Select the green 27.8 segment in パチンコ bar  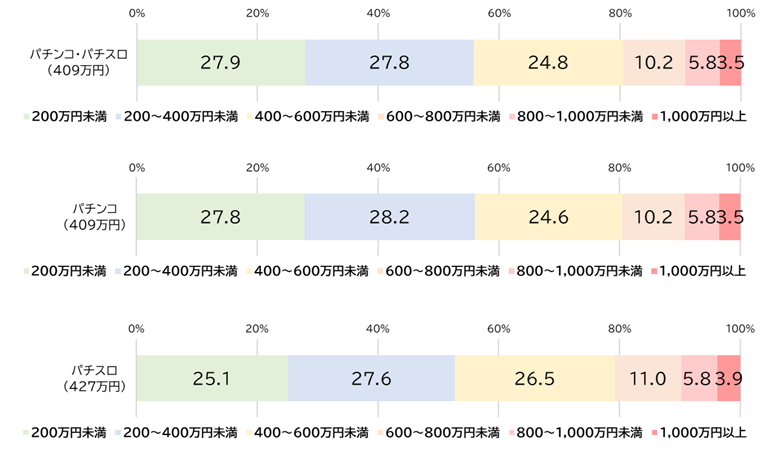pyautogui.click(x=220, y=217)
